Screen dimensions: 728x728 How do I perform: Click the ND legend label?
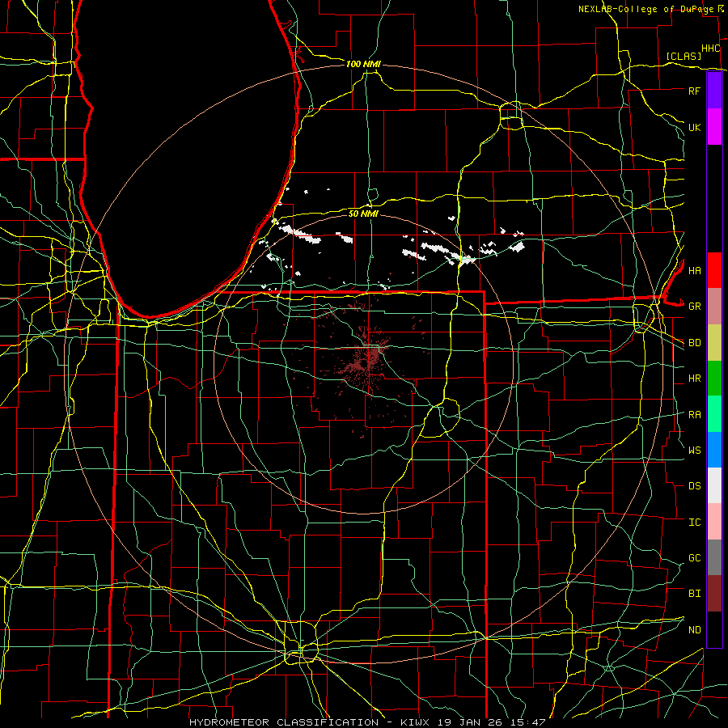694,629
